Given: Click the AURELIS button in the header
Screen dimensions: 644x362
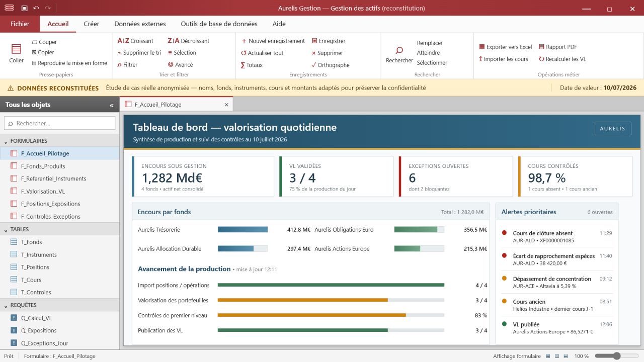Looking at the screenshot, I should pyautogui.click(x=612, y=128).
